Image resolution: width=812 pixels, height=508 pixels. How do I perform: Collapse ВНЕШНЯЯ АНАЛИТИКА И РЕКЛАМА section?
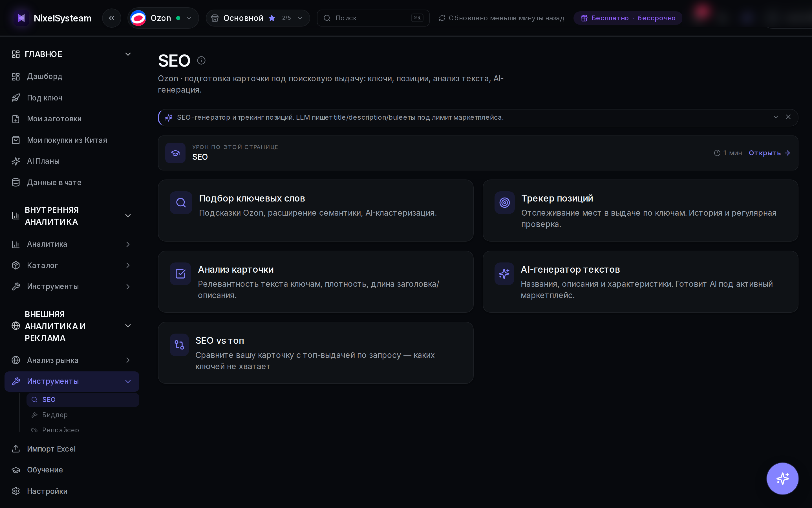click(128, 326)
